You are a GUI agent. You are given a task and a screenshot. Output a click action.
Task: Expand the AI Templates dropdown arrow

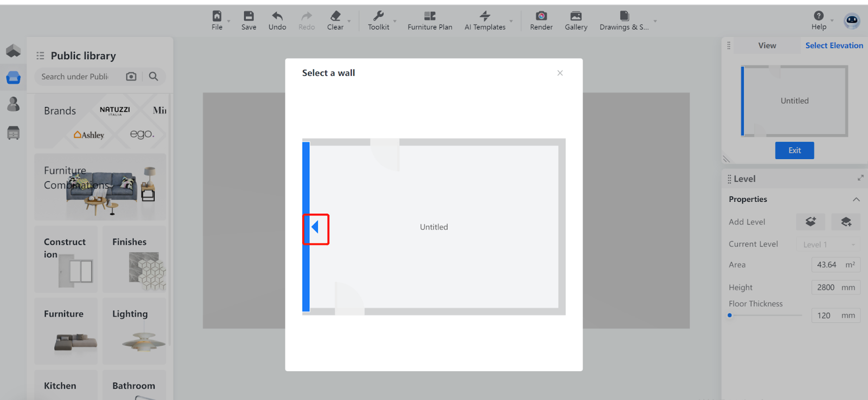point(511,21)
